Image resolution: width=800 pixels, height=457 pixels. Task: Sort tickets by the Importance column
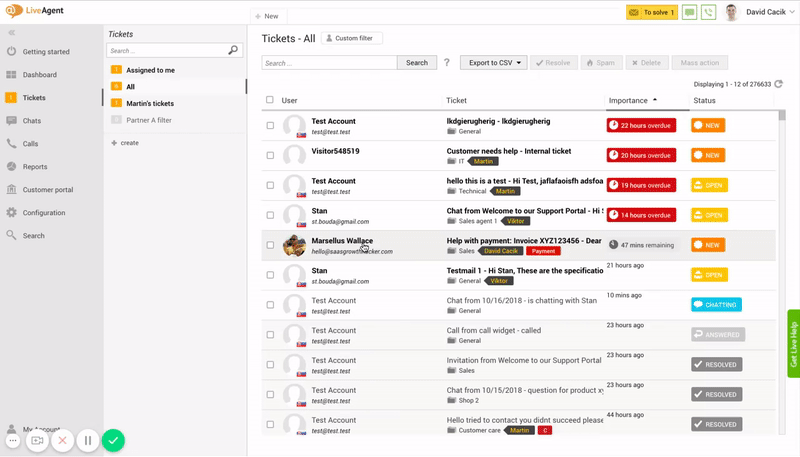628,100
